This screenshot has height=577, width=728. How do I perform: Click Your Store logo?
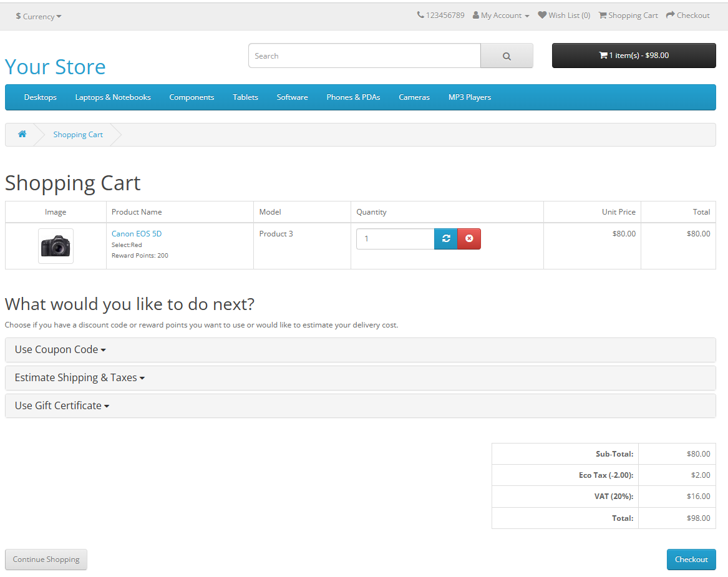point(56,67)
